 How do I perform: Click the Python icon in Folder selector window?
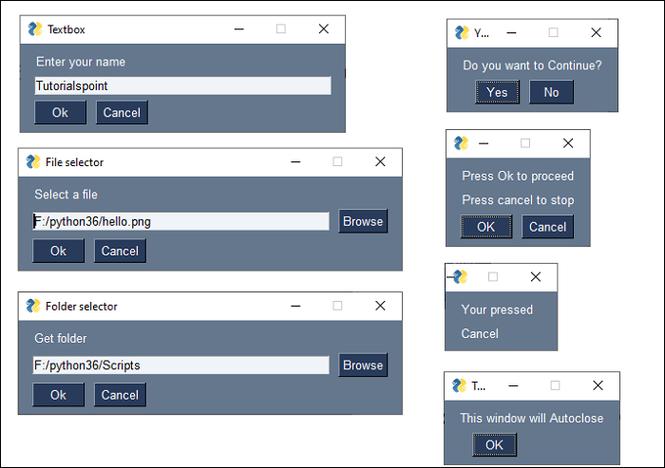click(x=33, y=306)
